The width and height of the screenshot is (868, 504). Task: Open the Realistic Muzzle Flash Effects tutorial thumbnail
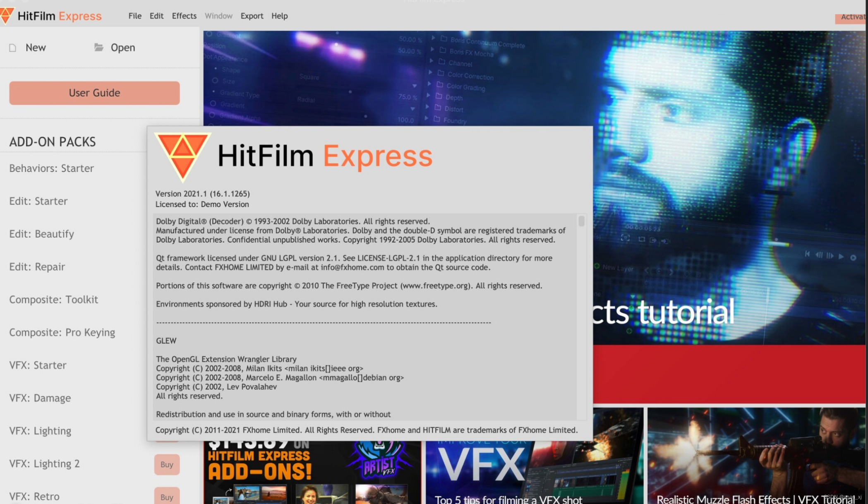point(756,455)
